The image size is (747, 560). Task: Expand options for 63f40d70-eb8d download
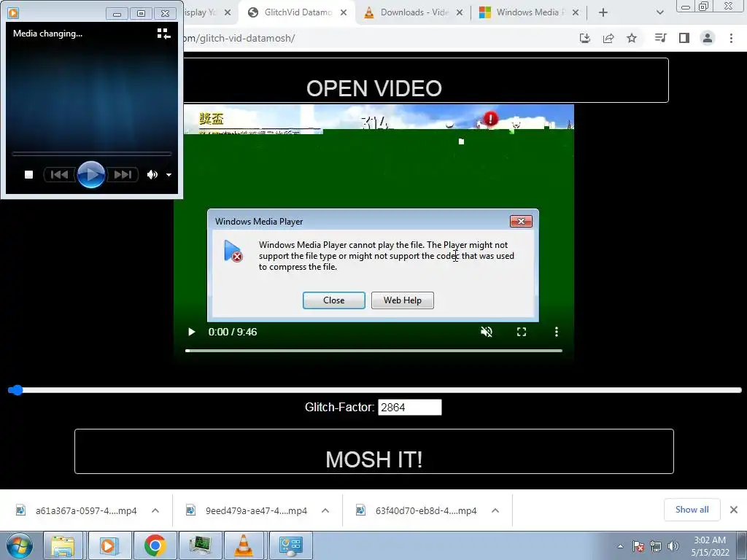click(495, 510)
